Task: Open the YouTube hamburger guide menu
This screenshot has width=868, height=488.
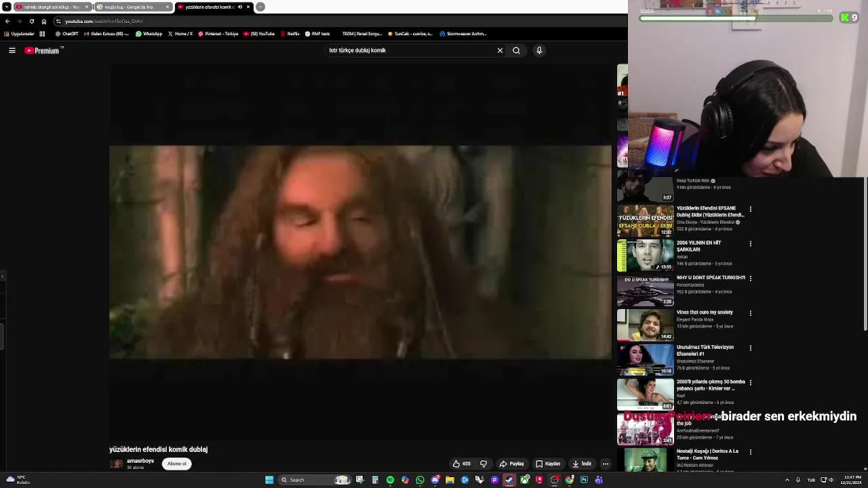Action: [12, 50]
